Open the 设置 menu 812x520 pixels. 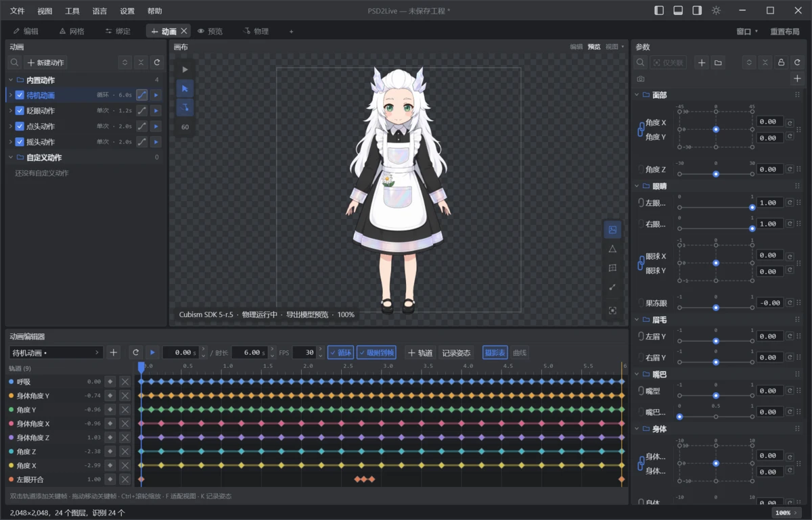tap(127, 11)
